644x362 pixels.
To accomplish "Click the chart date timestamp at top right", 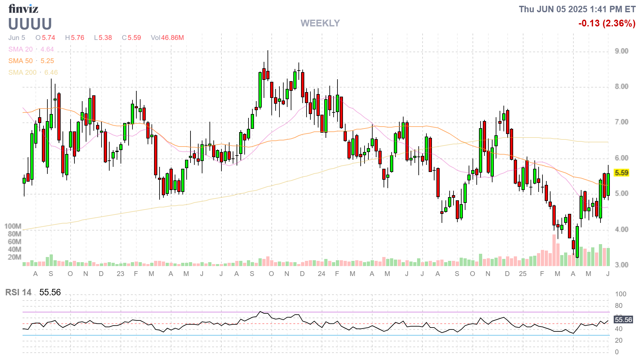I will (577, 9).
